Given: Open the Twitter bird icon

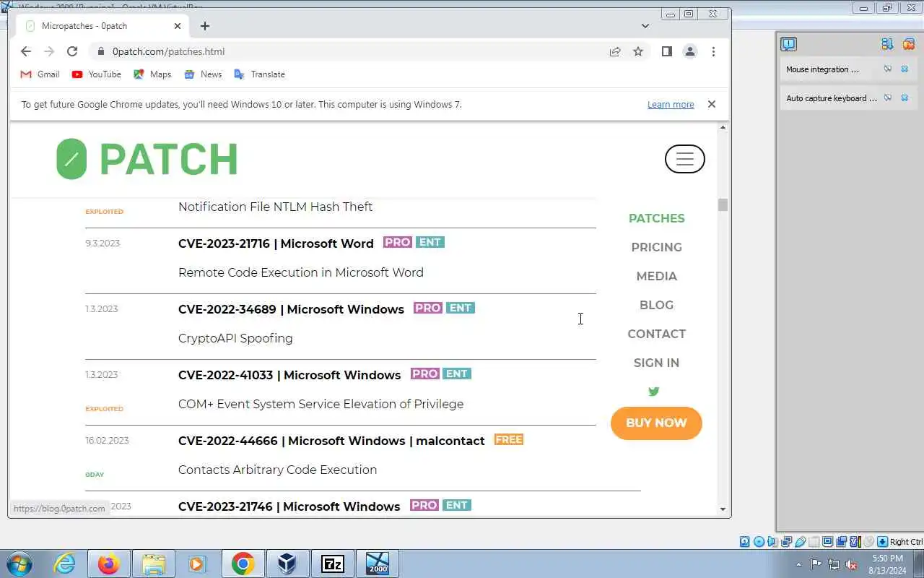Looking at the screenshot, I should coord(654,392).
